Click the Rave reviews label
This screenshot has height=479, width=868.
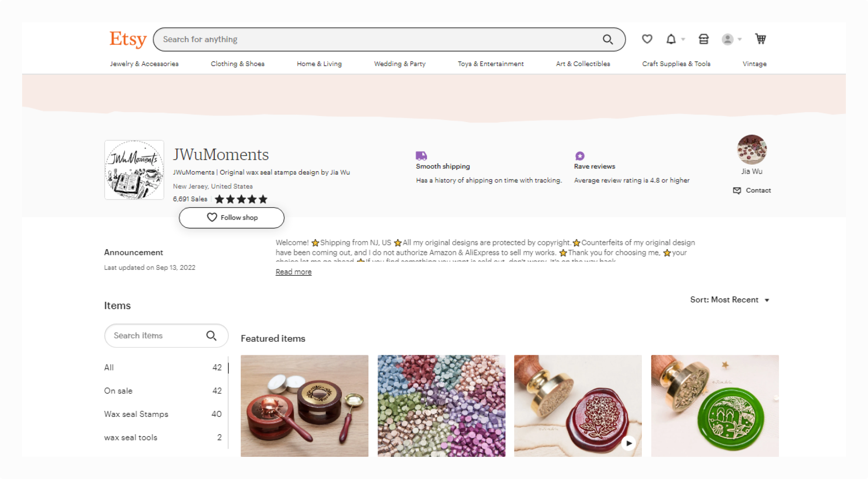(595, 166)
